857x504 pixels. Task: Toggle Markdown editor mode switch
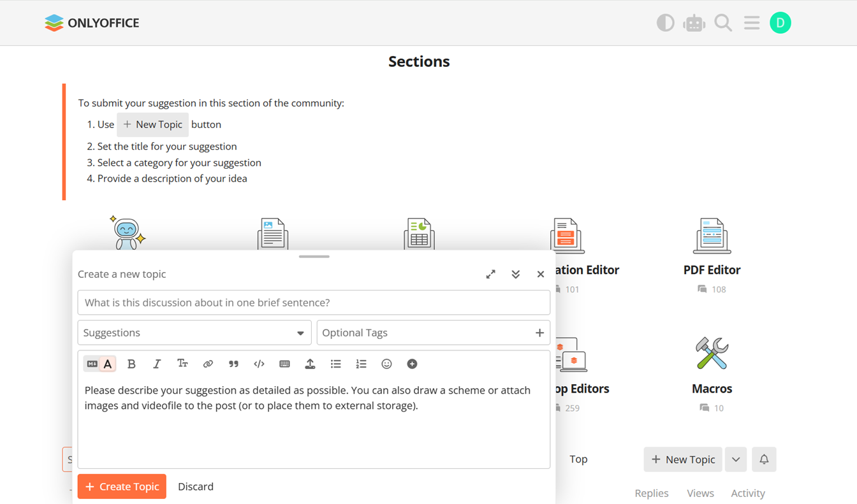tap(92, 364)
